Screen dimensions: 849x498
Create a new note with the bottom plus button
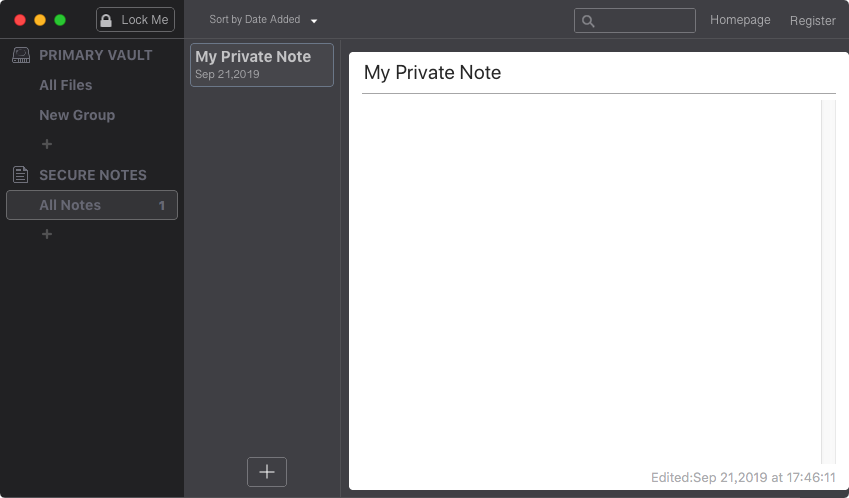[x=267, y=472]
